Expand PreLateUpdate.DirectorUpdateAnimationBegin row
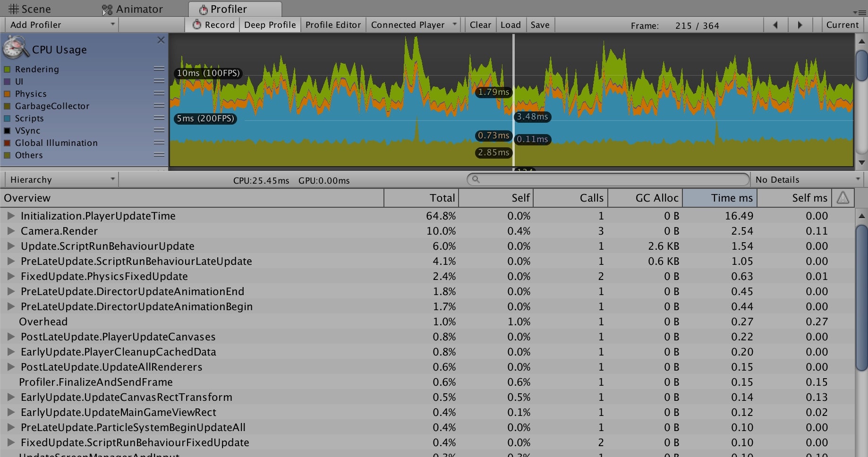The image size is (868, 457). 10,306
